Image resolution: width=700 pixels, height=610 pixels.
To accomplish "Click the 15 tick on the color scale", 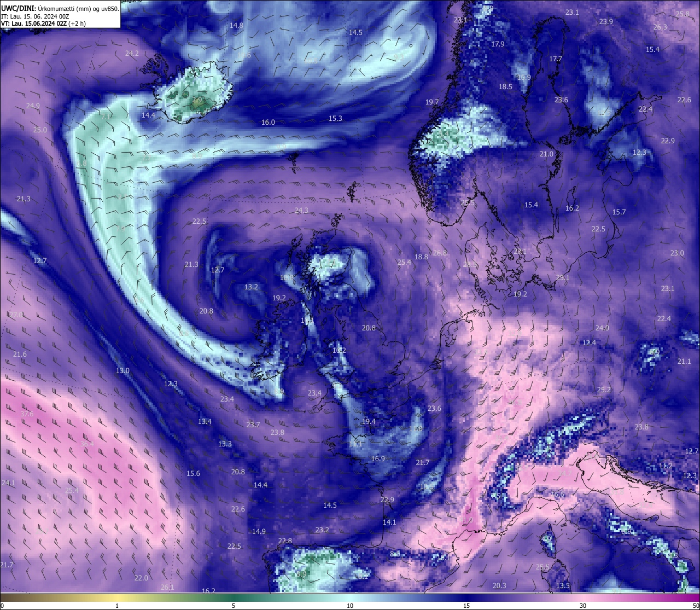I will point(466,606).
